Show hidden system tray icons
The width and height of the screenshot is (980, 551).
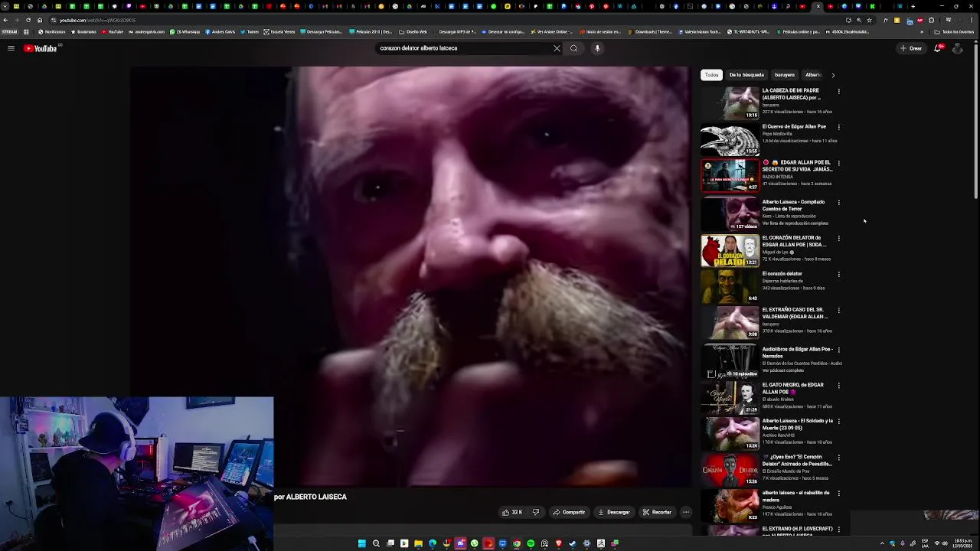coord(882,543)
